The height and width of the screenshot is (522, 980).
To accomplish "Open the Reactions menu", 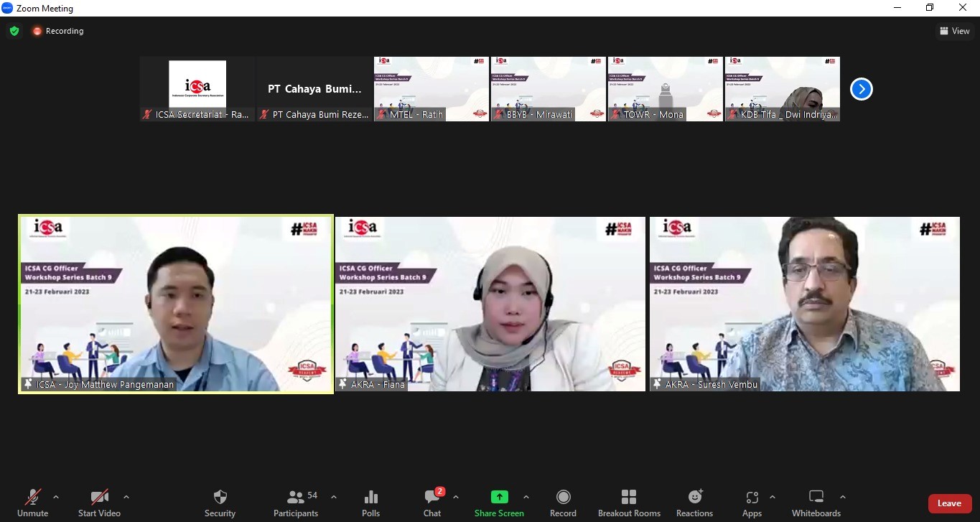I will click(x=694, y=503).
